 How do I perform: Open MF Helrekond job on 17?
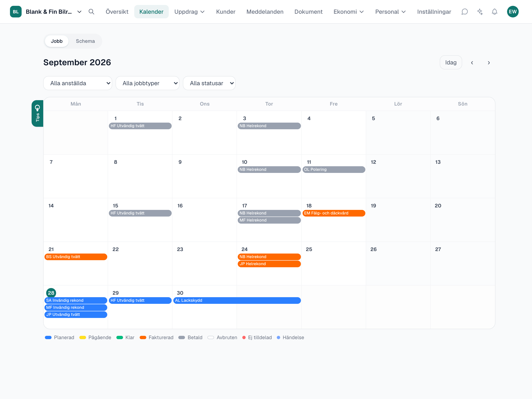click(x=269, y=220)
